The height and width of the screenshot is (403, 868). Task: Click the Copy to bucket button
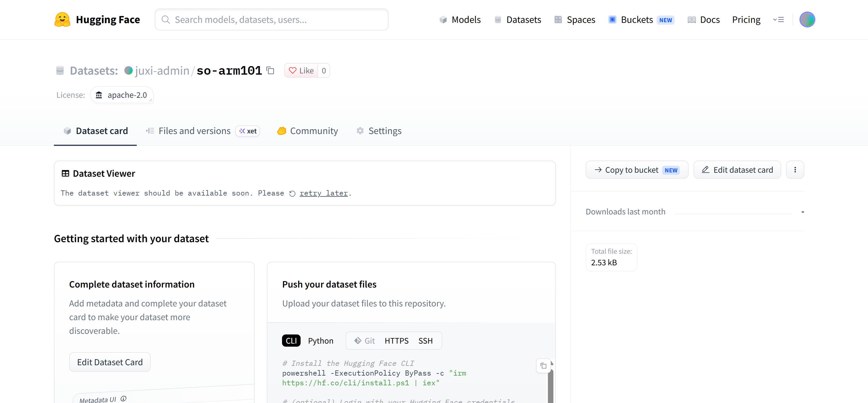637,170
